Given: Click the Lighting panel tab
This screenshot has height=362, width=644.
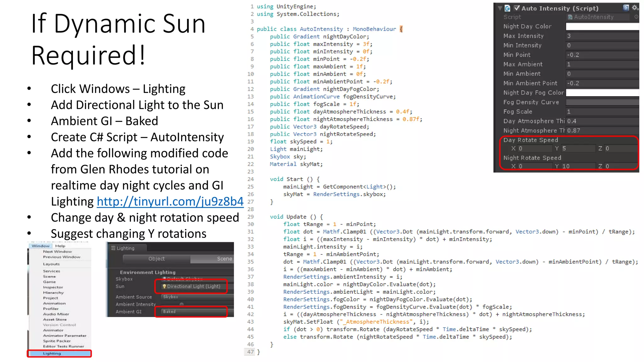Looking at the screenshot, I should pyautogui.click(x=127, y=248).
